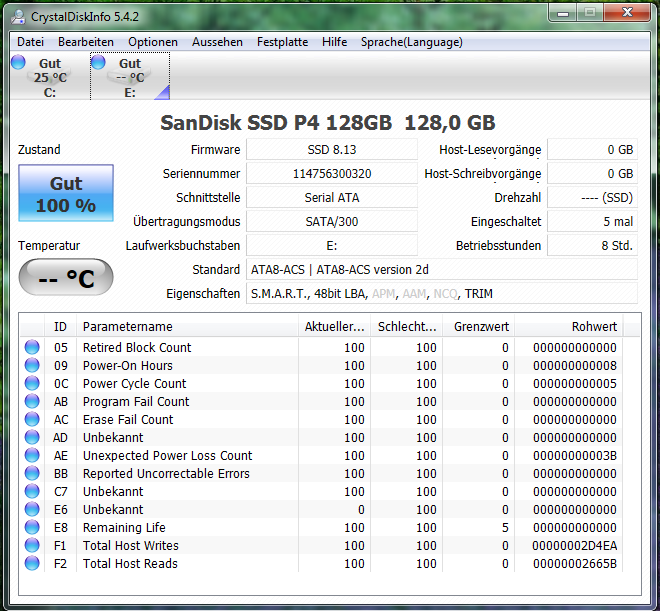Select the Unexpected Power Loss Count name
664x614 pixels.
pyautogui.click(x=167, y=456)
